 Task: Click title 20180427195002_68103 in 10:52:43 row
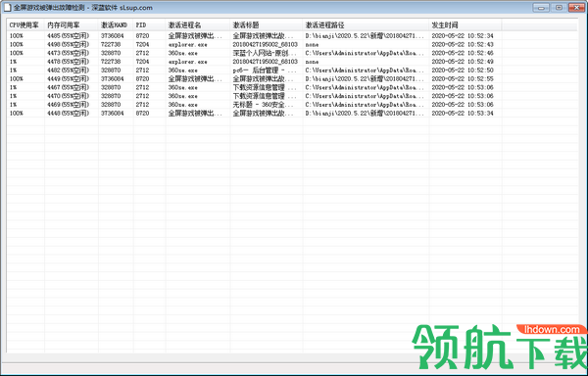[x=265, y=45]
